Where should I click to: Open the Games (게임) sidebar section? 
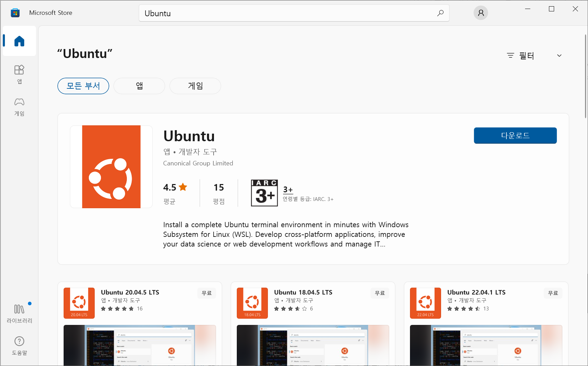click(19, 107)
